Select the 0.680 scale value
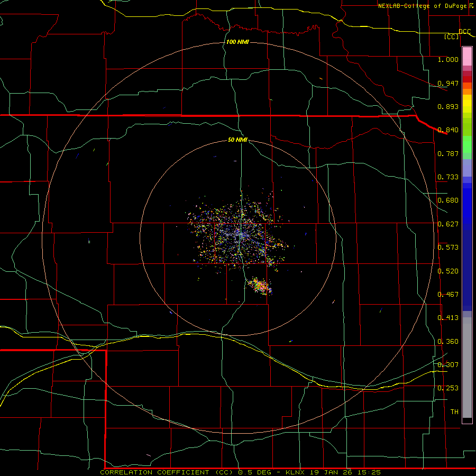The image size is (476, 476). click(448, 200)
